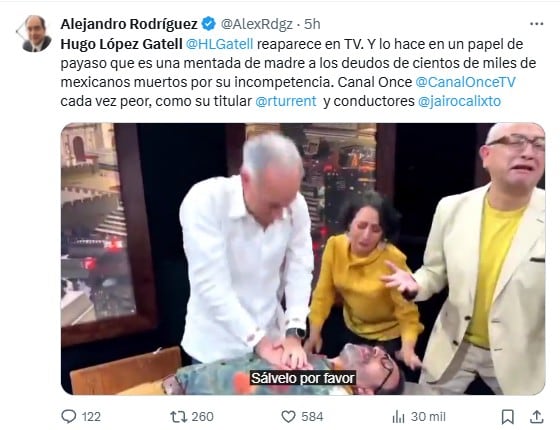
Task: Follow the @CanalOnceTV mention
Action: point(465,82)
